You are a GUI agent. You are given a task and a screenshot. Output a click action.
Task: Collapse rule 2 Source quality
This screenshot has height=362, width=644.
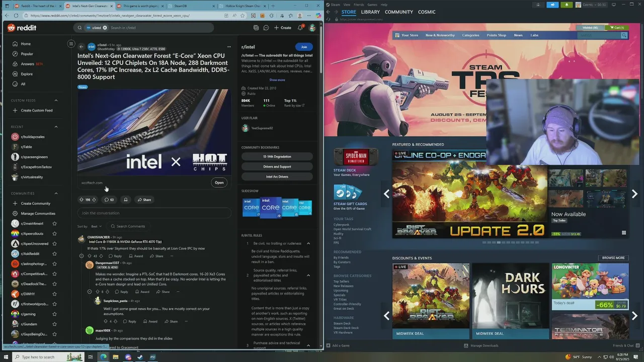[x=308, y=275]
